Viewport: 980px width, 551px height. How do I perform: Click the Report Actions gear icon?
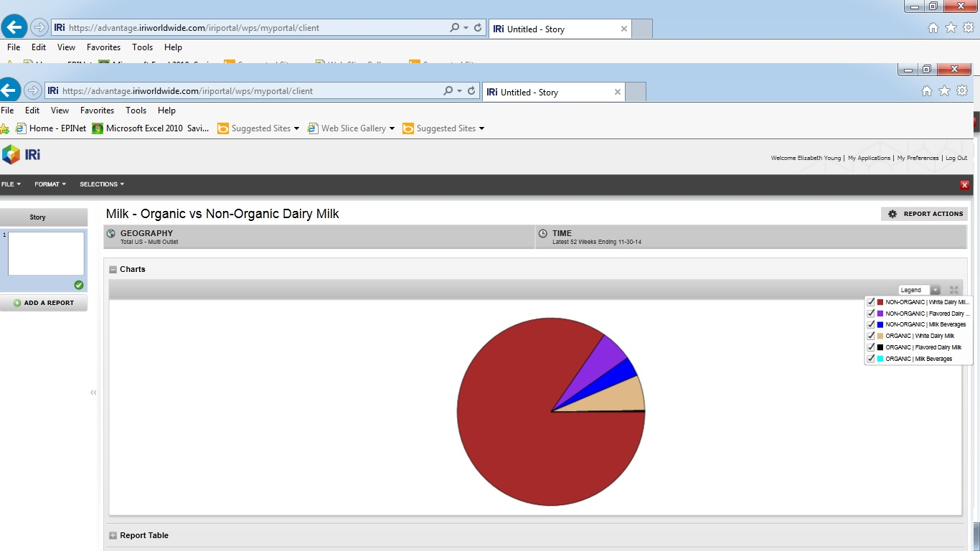pyautogui.click(x=892, y=214)
